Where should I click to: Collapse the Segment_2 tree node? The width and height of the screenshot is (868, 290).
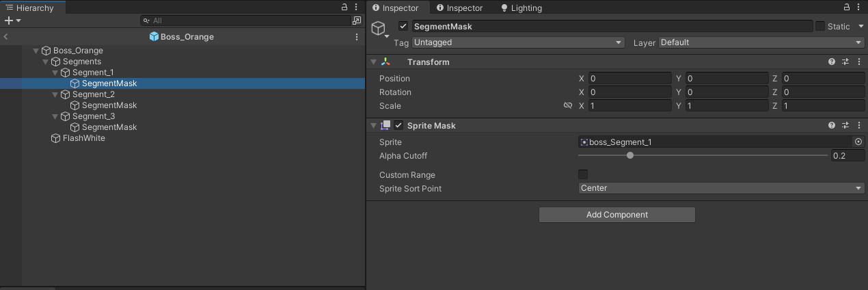55,94
